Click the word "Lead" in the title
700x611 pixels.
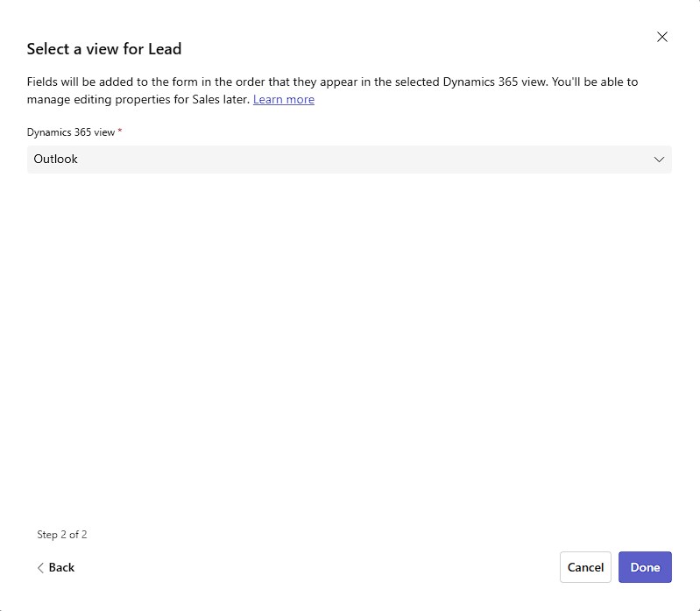pos(165,49)
